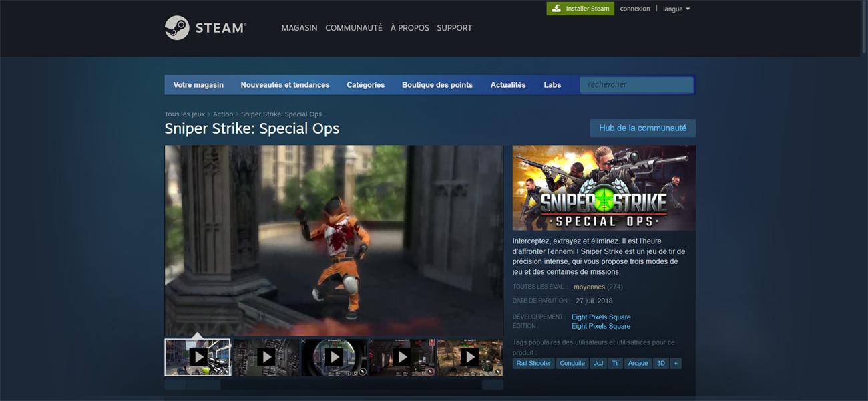Click the release date 27 juil. 2018
This screenshot has width=868, height=401.
tap(594, 301)
